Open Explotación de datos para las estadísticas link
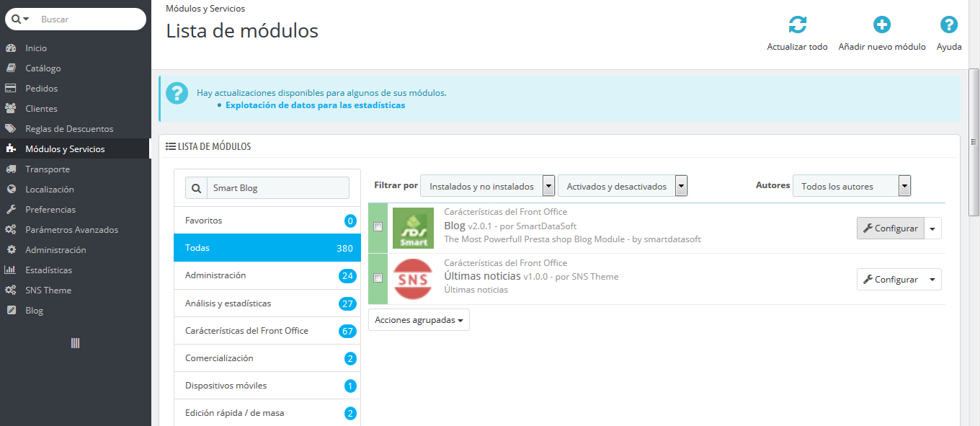 click(315, 105)
